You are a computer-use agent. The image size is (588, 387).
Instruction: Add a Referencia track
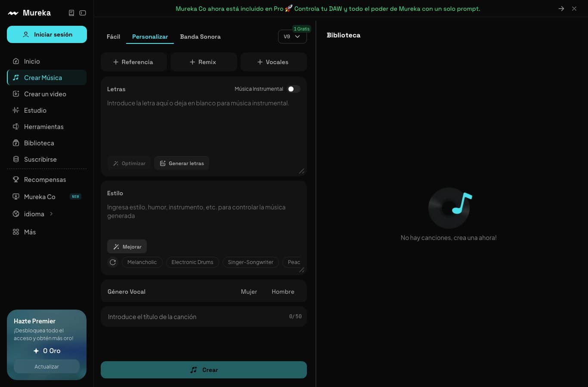coord(133,62)
